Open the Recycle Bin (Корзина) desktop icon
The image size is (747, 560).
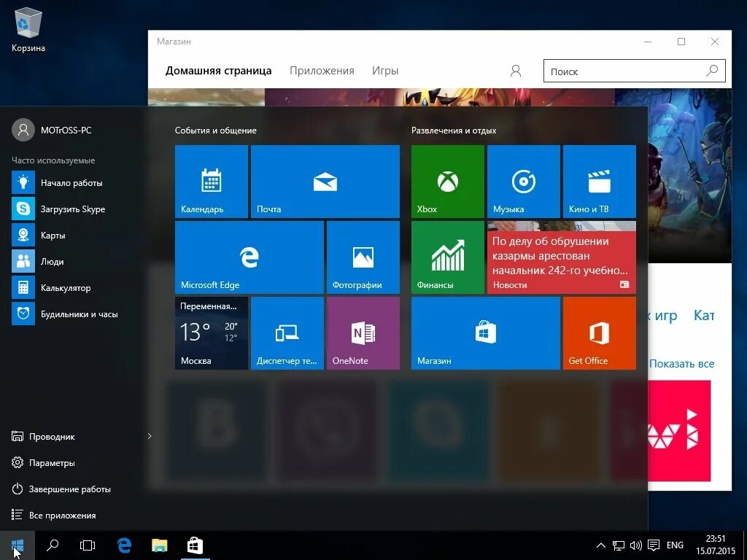coord(28,29)
